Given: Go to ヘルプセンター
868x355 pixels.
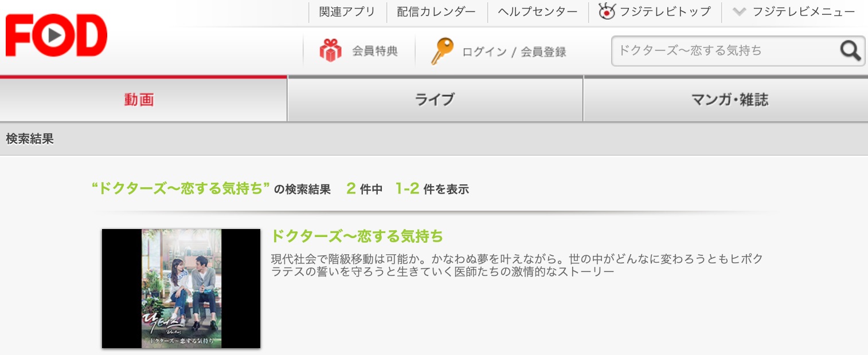Looking at the screenshot, I should point(538,11).
